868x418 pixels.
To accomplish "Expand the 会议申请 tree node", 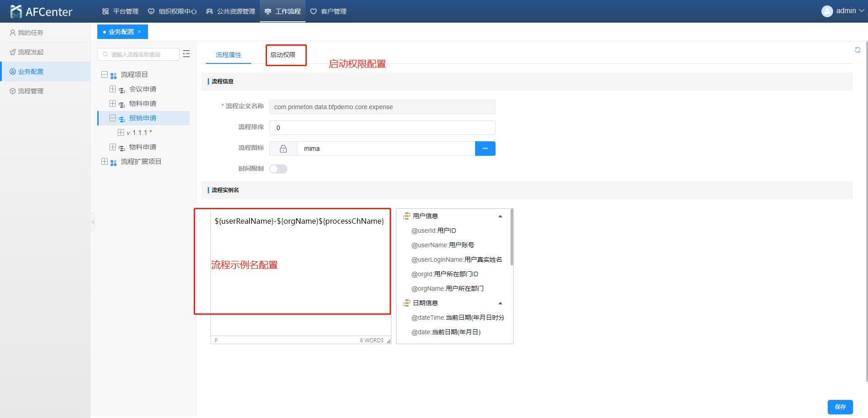I will [x=113, y=89].
